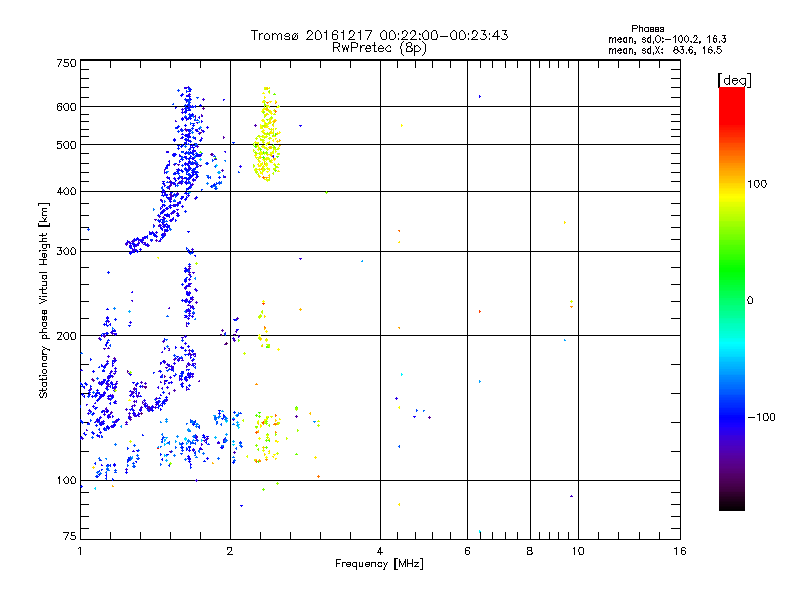Click the yellow-green echo cluster above 2 MHz

(267, 135)
